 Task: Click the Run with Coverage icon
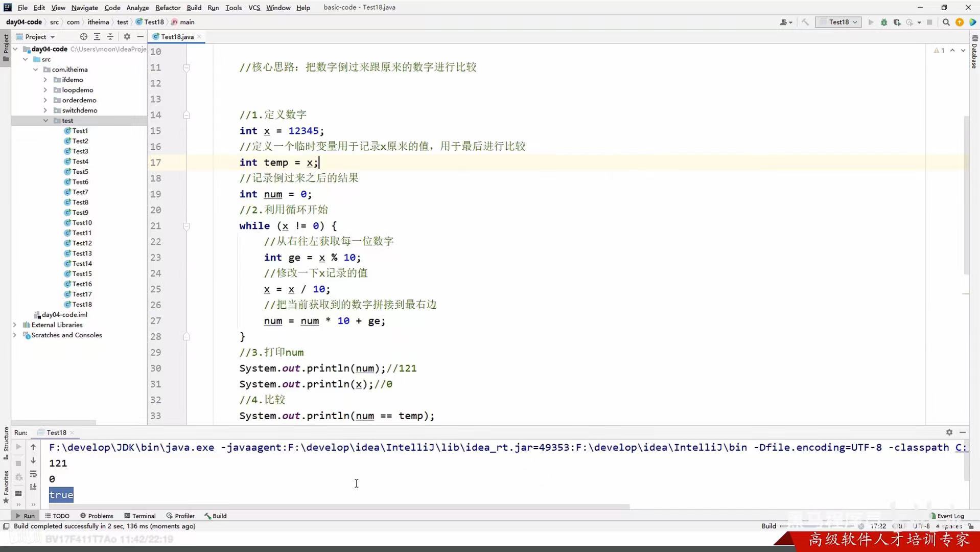tap(897, 22)
